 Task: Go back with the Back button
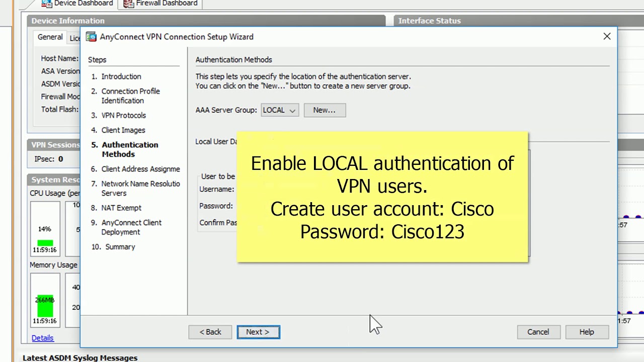click(x=210, y=332)
